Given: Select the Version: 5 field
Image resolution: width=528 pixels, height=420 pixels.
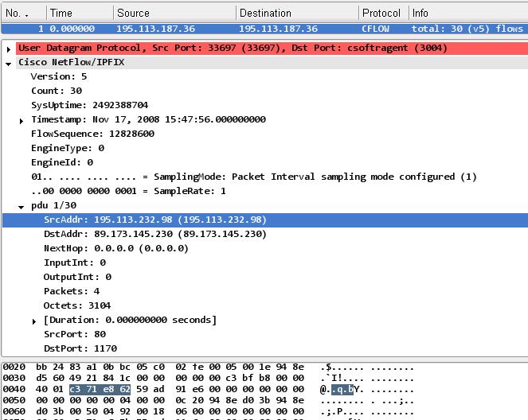Looking at the screenshot, I should [x=59, y=76].
